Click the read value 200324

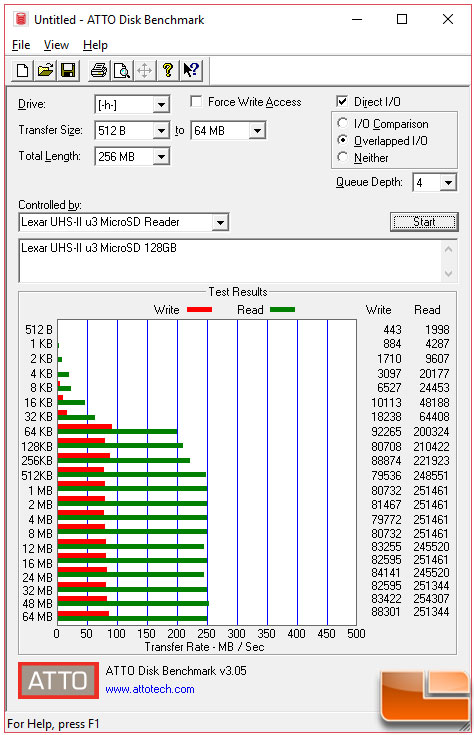431,431
